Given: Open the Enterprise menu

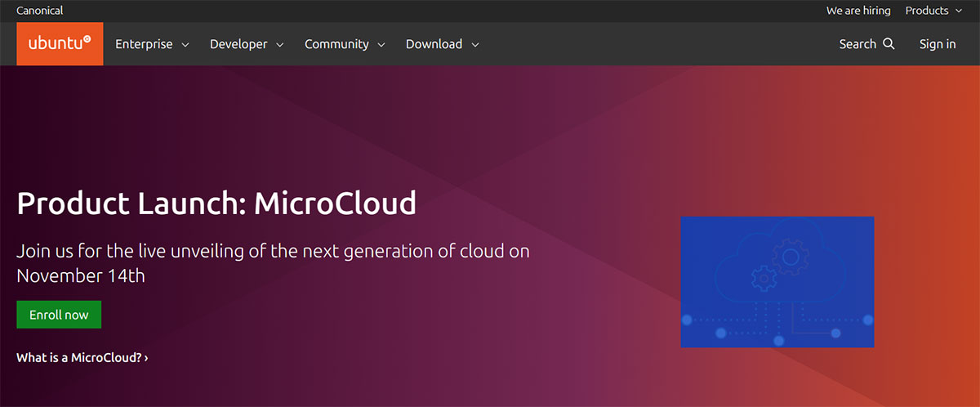Looking at the screenshot, I should pyautogui.click(x=152, y=44).
